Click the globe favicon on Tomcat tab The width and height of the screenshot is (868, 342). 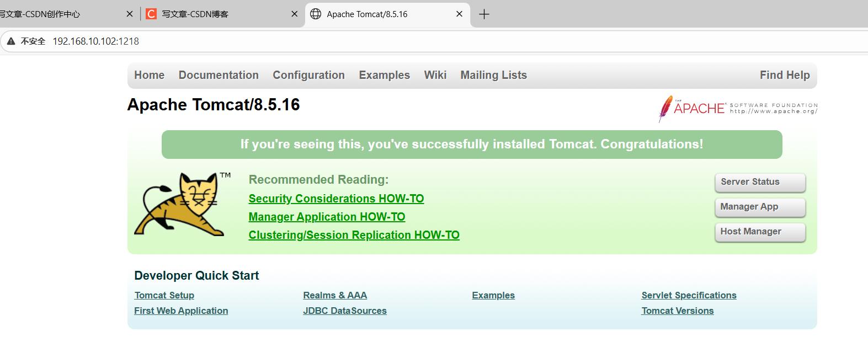click(316, 14)
